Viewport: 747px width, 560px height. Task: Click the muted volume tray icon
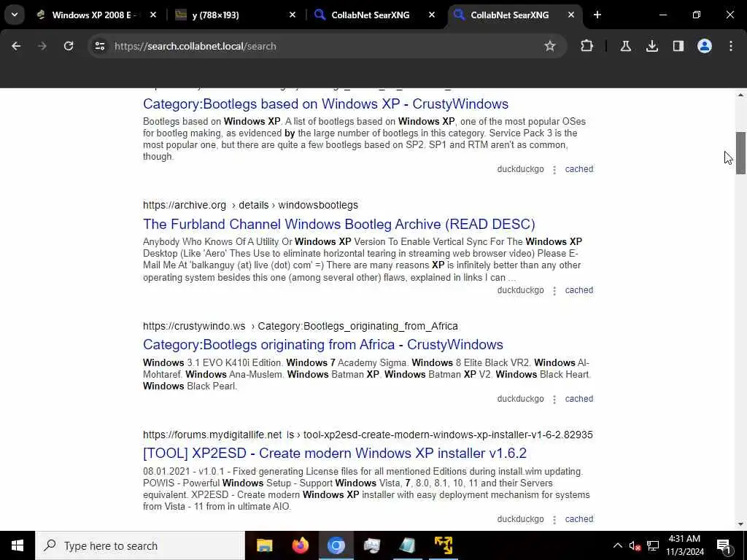(635, 545)
